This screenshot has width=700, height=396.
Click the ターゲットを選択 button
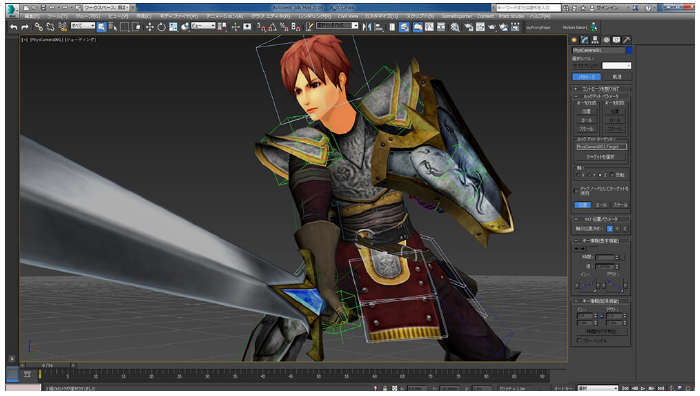601,157
